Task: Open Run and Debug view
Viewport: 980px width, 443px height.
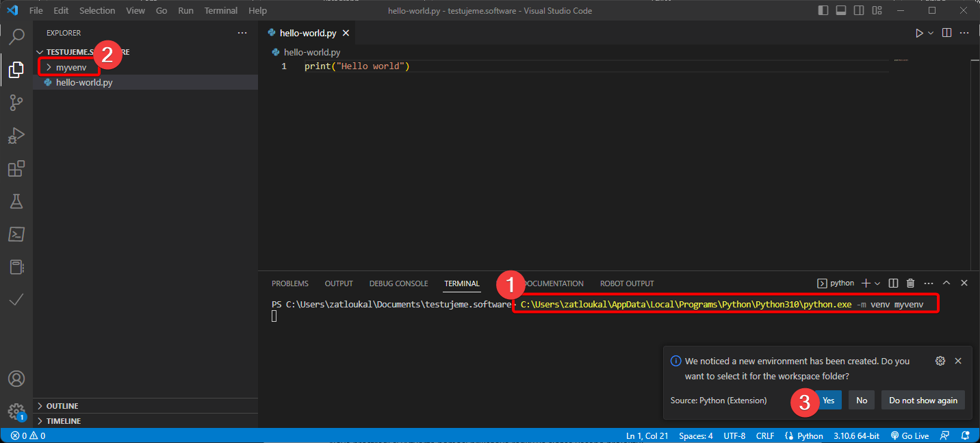Action: click(x=16, y=136)
